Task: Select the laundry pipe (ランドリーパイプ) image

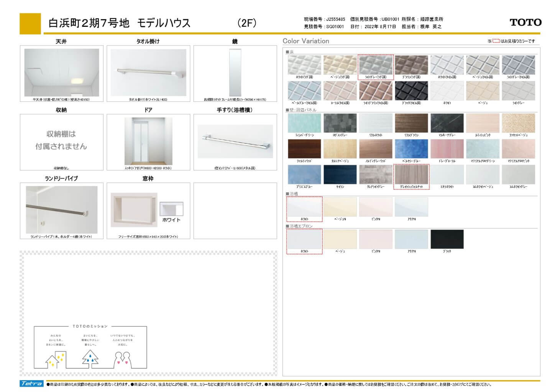Action: click(x=62, y=209)
